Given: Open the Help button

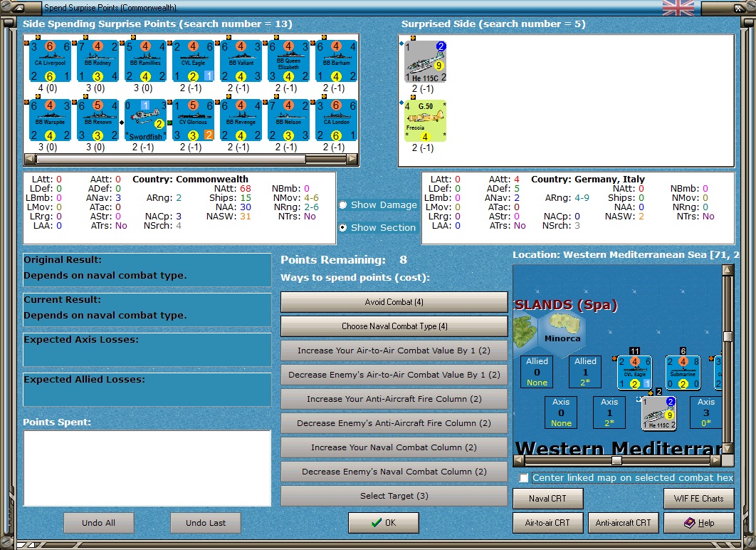Looking at the screenshot, I should click(x=698, y=522).
